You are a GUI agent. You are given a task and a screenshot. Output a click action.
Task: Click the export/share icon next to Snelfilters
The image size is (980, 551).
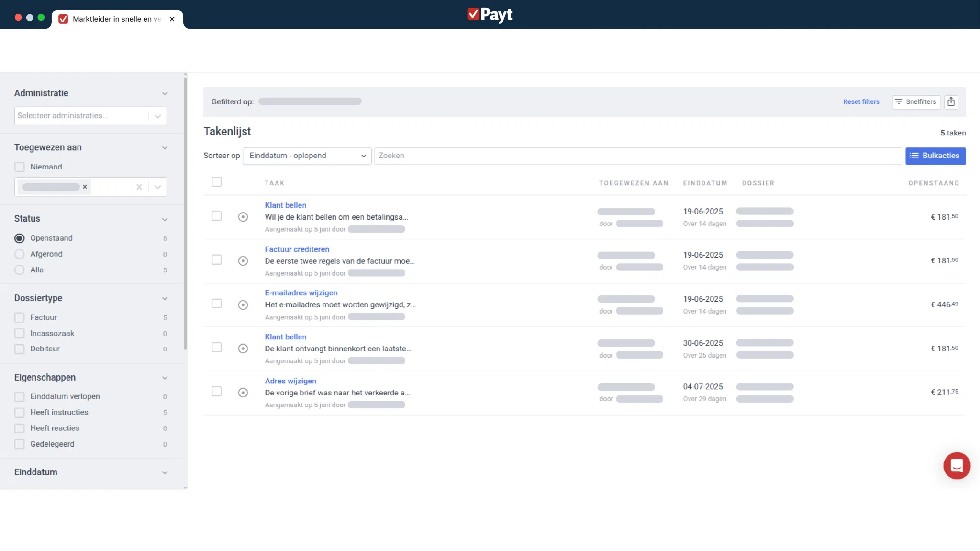951,101
